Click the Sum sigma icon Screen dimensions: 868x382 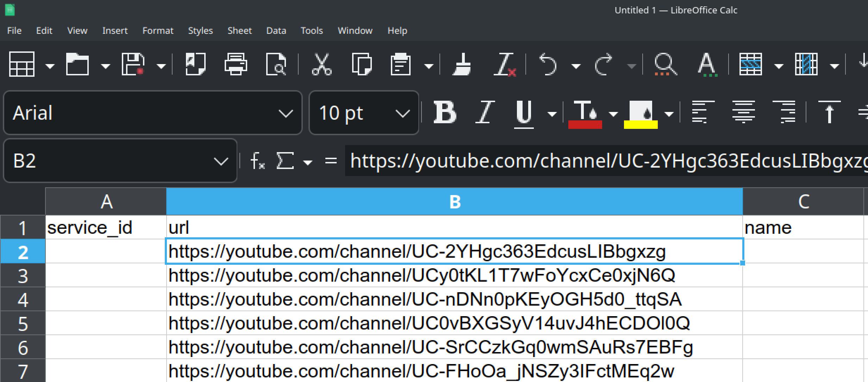pyautogui.click(x=285, y=161)
